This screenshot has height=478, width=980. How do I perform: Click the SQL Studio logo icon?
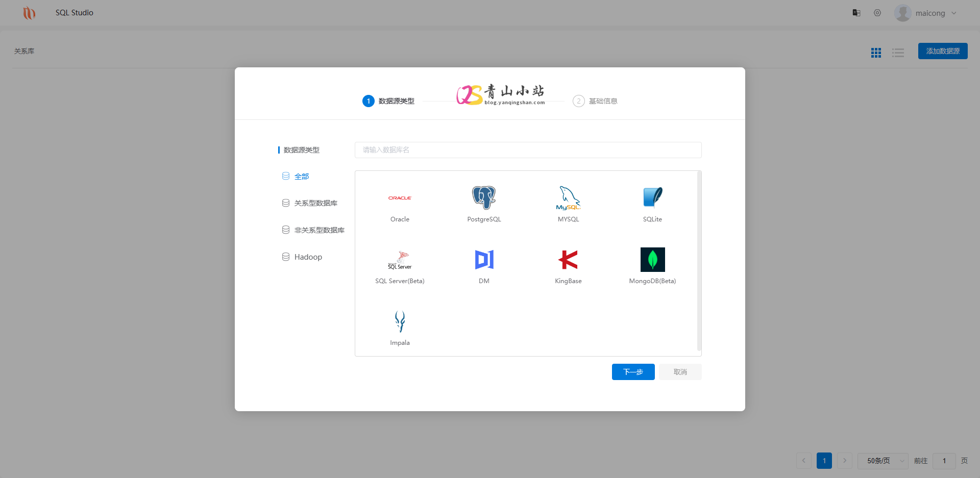pyautogui.click(x=29, y=13)
